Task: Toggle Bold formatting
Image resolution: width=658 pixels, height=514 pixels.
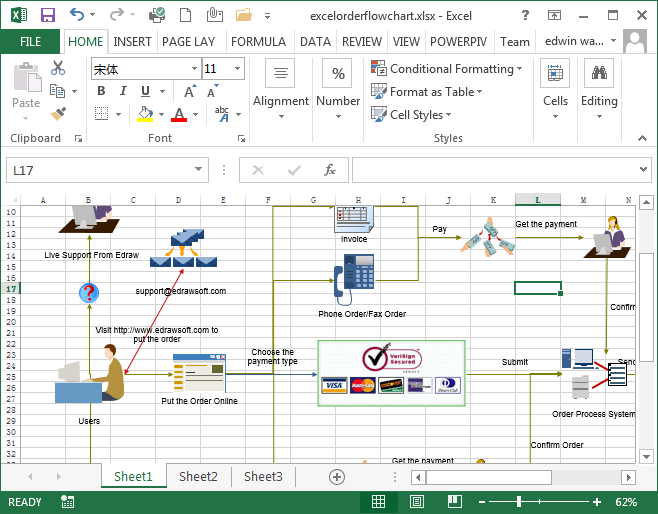Action: [x=101, y=91]
